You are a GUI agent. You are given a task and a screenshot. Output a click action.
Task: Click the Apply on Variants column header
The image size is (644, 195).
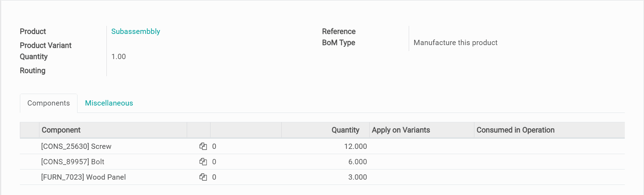pos(401,130)
